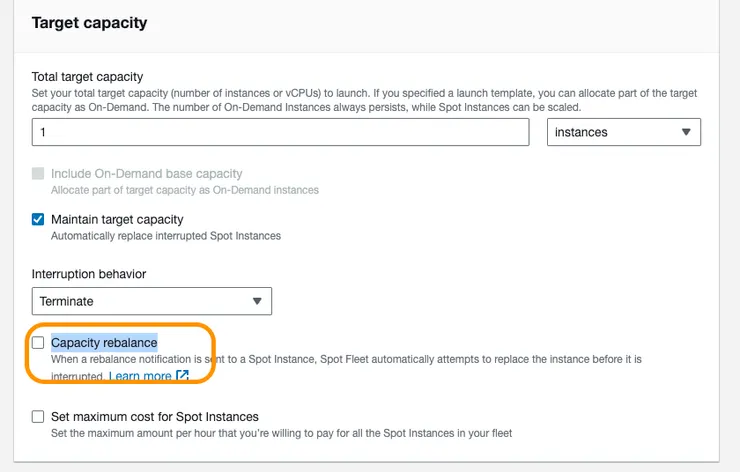Click the highlighted Capacity rebalance label

click(104, 343)
